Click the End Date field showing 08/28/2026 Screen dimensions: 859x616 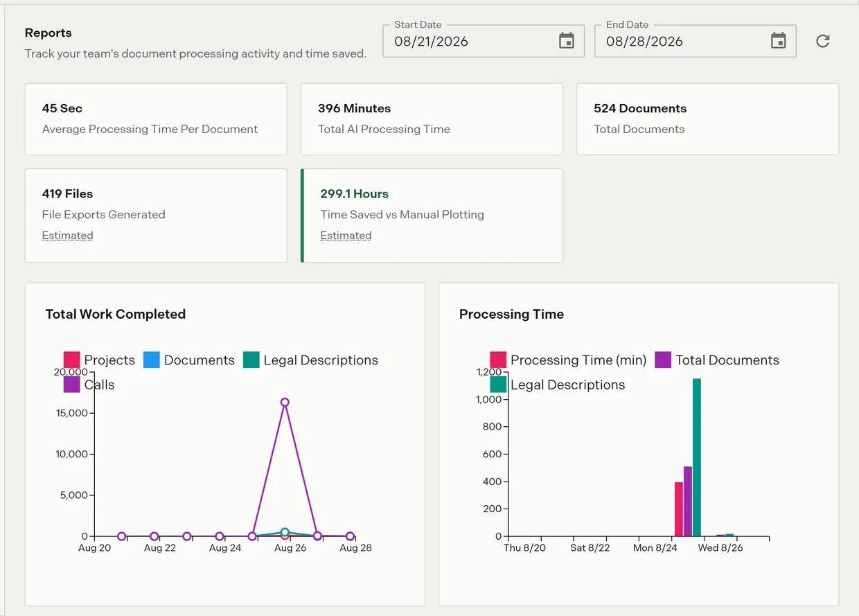(696, 41)
